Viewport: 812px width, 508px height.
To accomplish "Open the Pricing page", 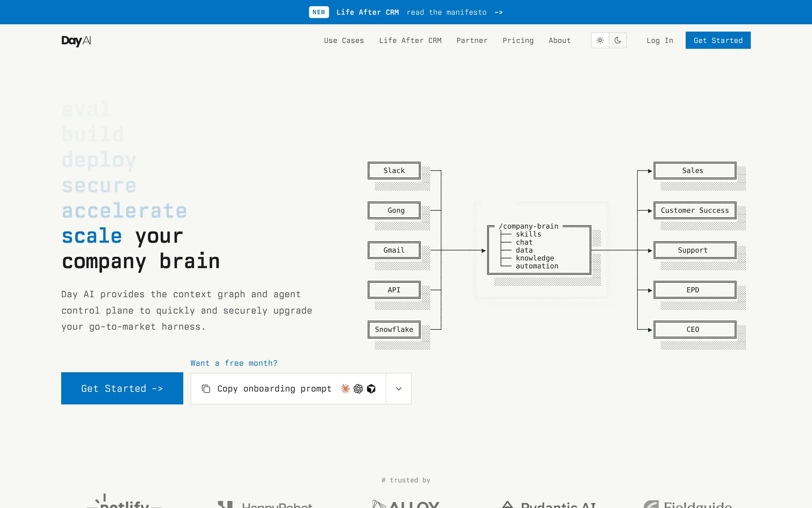I will [518, 41].
